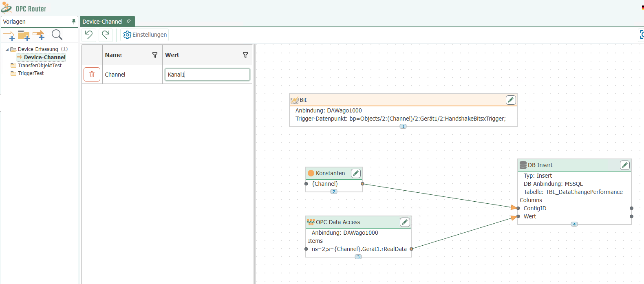This screenshot has height=284, width=644.
Task: Collapse the Device-Erfassung folder
Action: pos(7,49)
